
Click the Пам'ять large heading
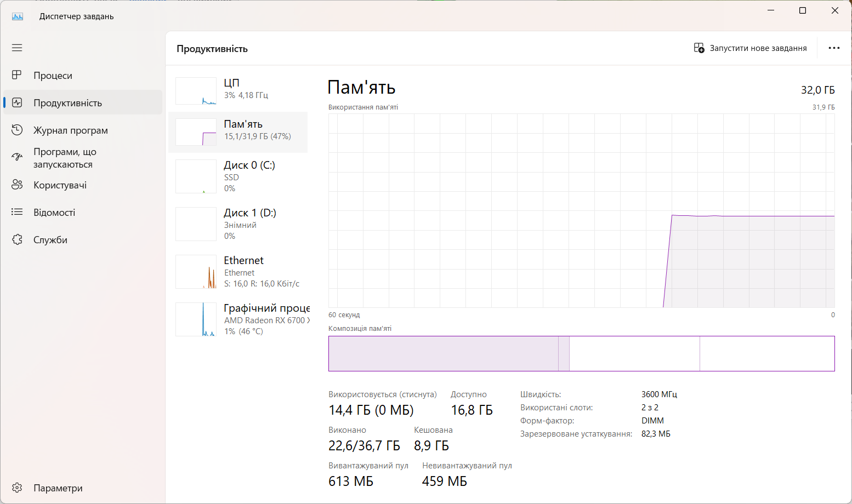(x=361, y=88)
